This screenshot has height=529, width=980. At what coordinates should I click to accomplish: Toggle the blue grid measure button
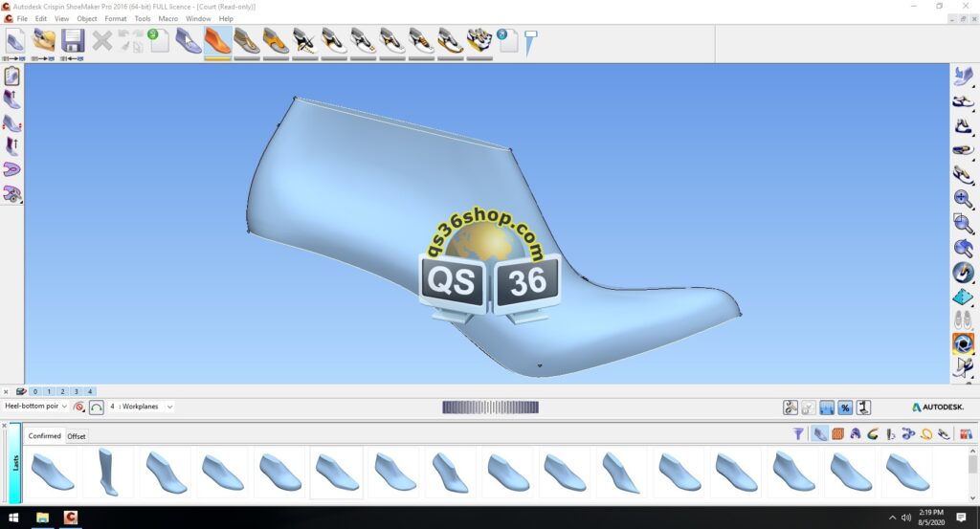827,408
